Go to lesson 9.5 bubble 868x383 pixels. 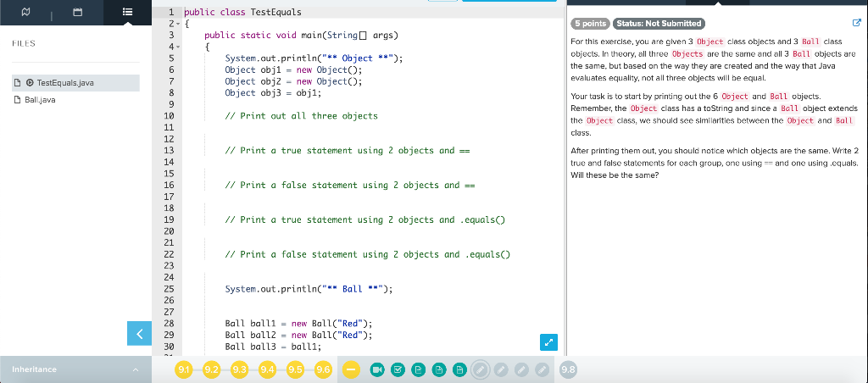(x=296, y=369)
